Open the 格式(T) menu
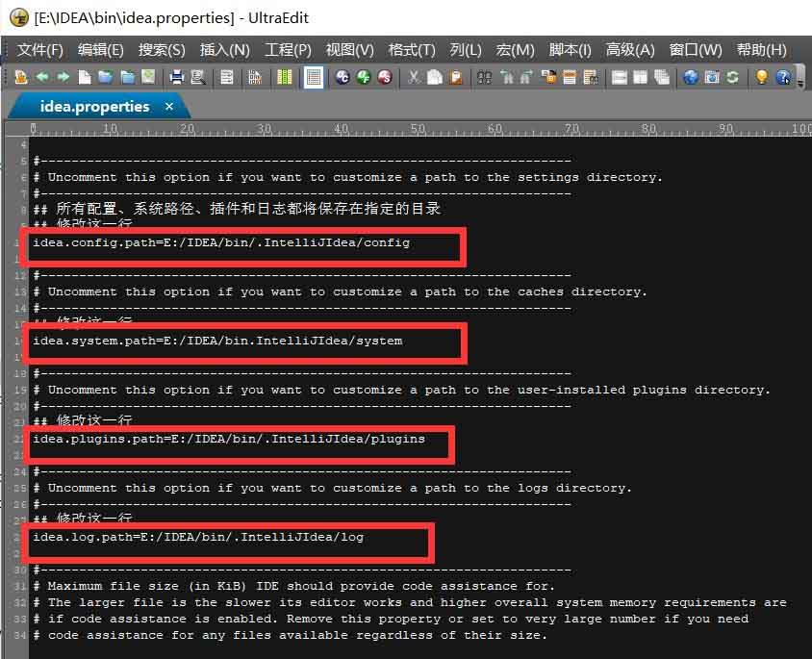The image size is (812, 659). [412, 50]
